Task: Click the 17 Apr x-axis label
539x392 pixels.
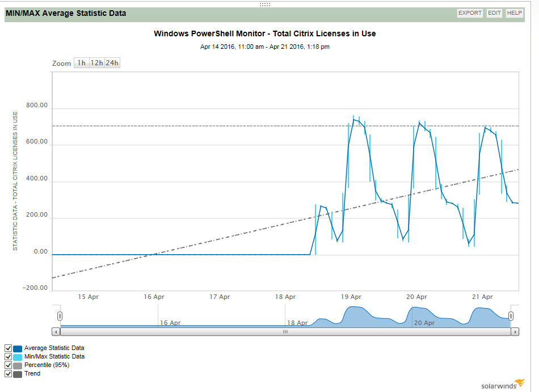Action: [x=220, y=297]
